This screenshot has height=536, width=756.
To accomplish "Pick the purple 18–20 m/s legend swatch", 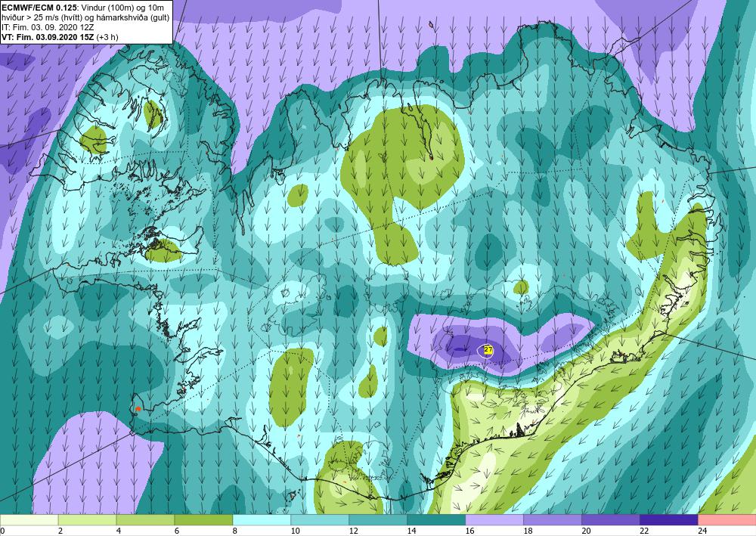I will click(553, 520).
